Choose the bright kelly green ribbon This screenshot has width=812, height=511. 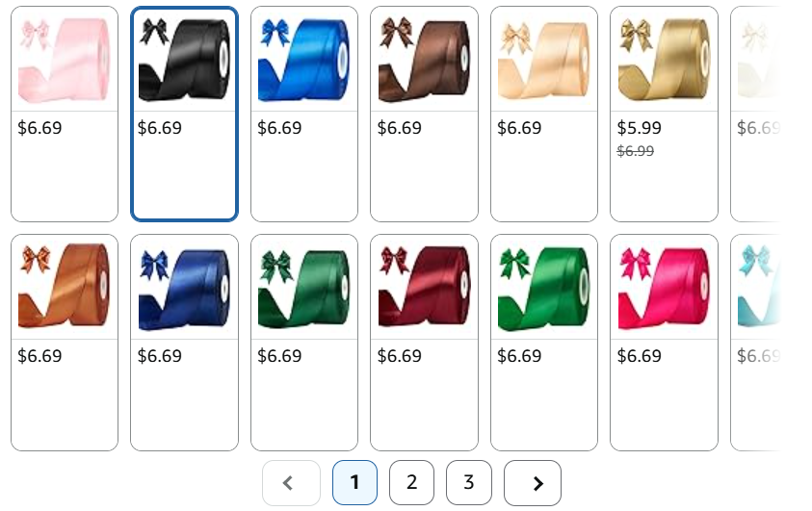click(x=544, y=343)
